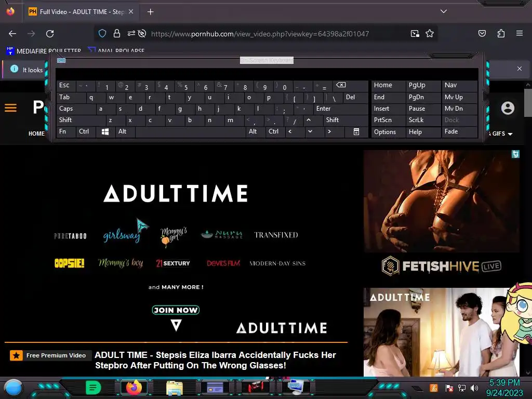The image size is (532, 399).
Task: Click the Del key on on-screen keyboard
Action: click(x=355, y=98)
